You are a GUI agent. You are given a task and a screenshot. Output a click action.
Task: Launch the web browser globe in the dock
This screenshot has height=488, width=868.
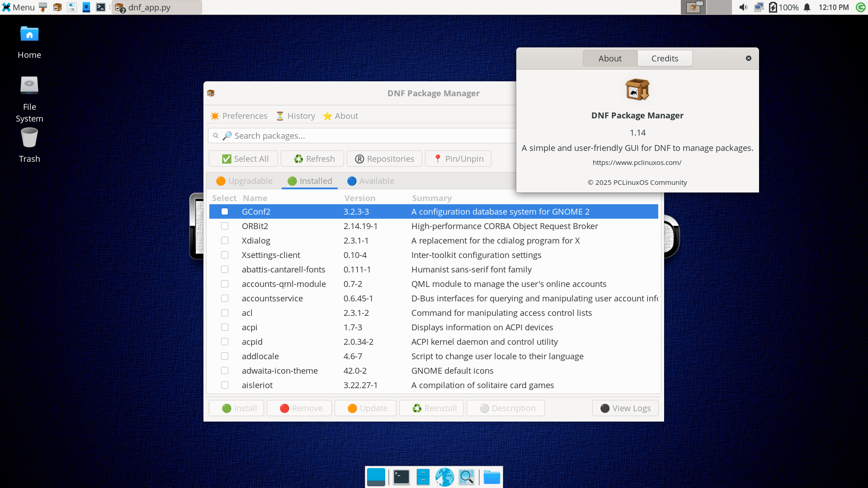445,477
